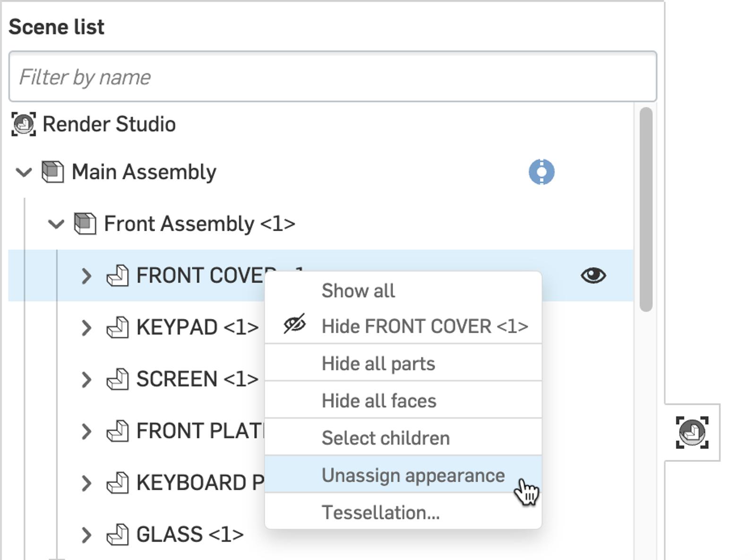
Task: Collapse the Front Assembly <1> node
Action: click(56, 224)
